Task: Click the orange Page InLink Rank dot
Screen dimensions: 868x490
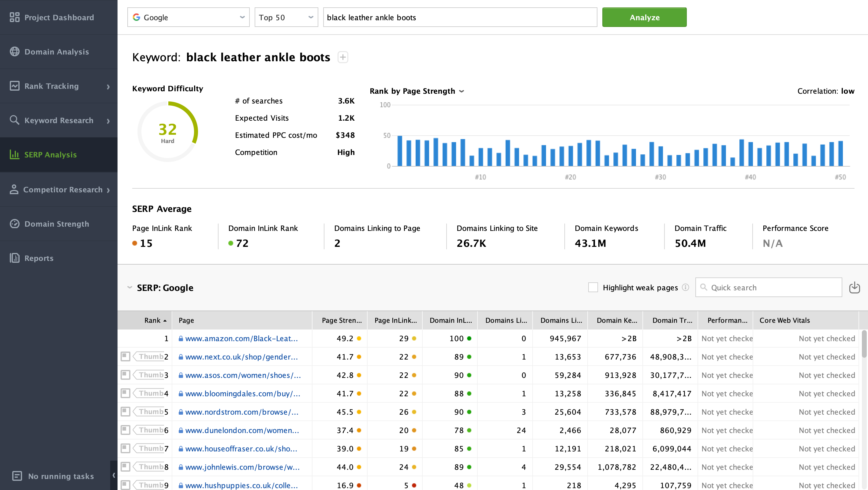Action: pyautogui.click(x=135, y=243)
